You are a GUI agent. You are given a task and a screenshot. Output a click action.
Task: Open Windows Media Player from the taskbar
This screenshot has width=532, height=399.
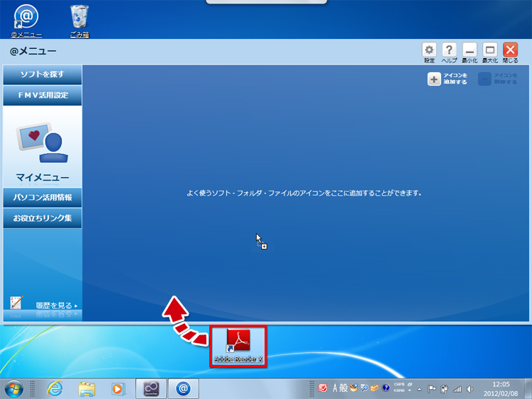coord(118,389)
